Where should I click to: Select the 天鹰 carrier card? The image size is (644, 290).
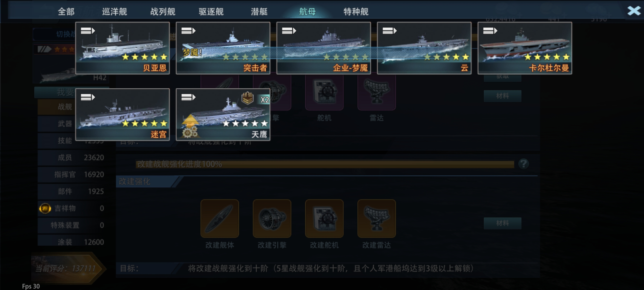(223, 114)
